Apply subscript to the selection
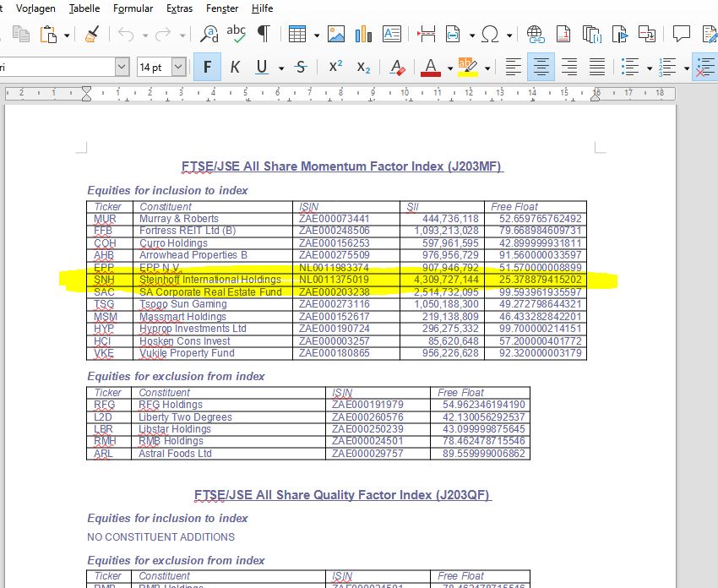 point(363,68)
